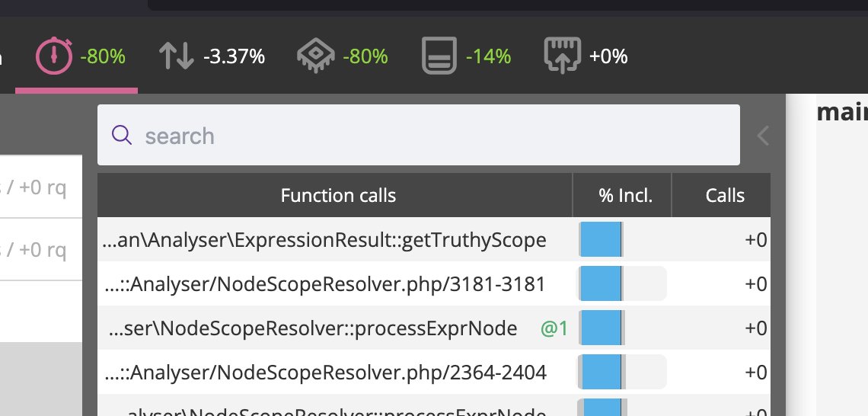868x416 pixels.
Task: Open the -3.37% I/O dimension tab
Action: (x=212, y=56)
